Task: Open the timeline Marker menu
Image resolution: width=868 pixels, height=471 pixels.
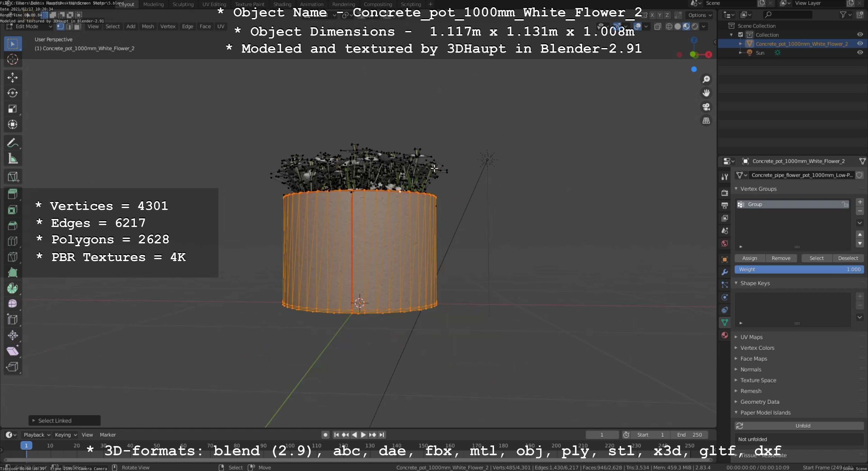Action: pyautogui.click(x=107, y=435)
